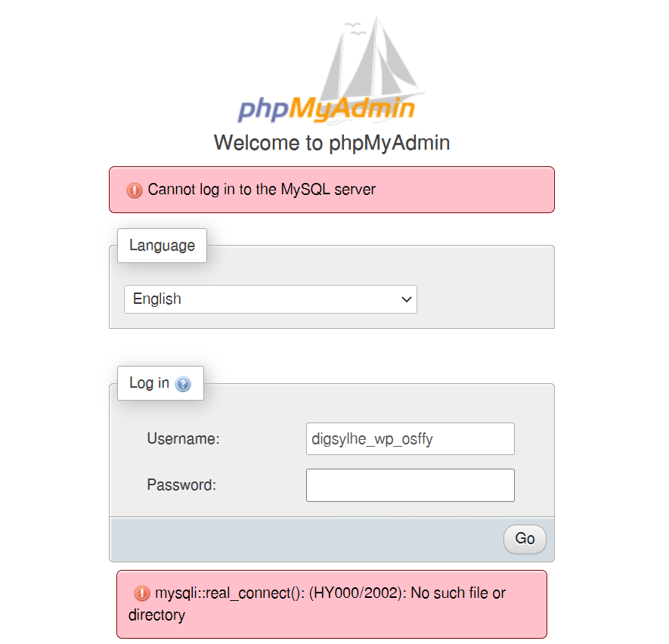The height and width of the screenshot is (644, 669).
Task: Click the error icon beside mysqli::real_connect message
Action: point(142,594)
